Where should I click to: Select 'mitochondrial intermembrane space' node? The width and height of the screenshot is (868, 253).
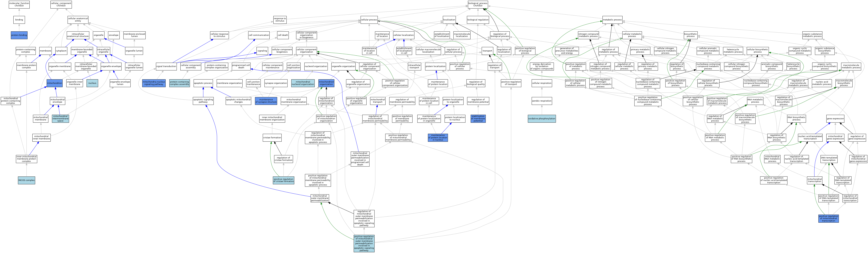pos(60,118)
